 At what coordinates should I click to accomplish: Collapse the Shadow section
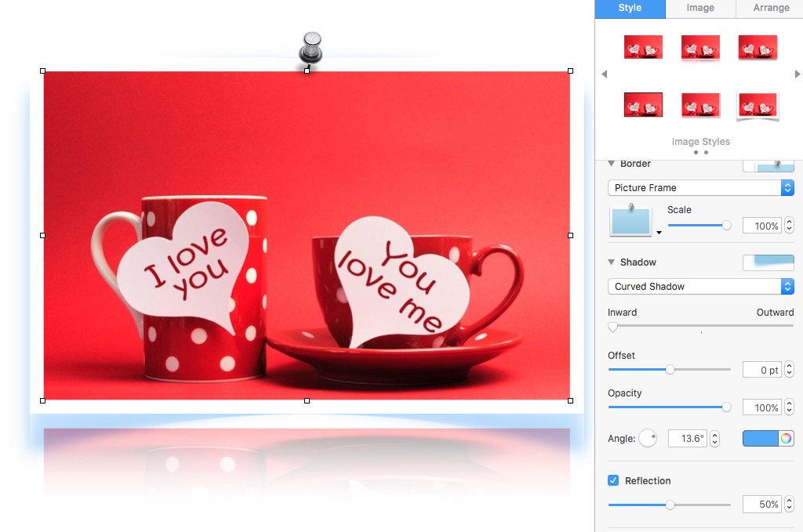[612, 262]
